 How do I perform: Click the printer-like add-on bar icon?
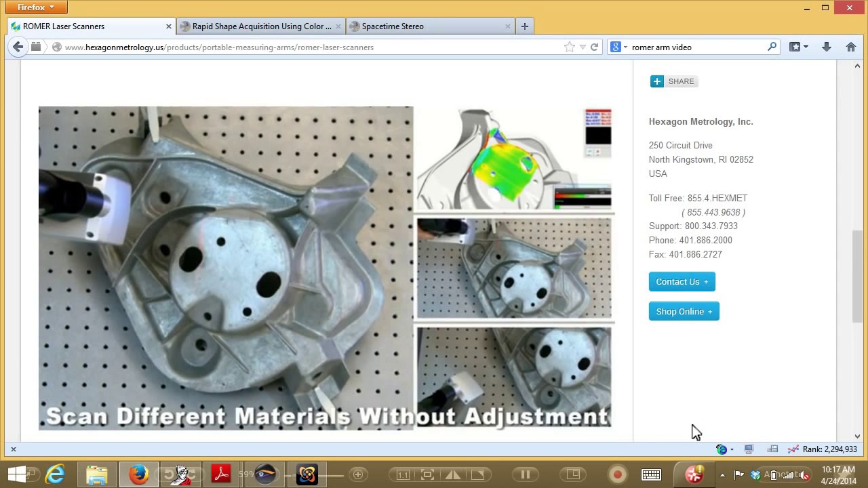(772, 449)
